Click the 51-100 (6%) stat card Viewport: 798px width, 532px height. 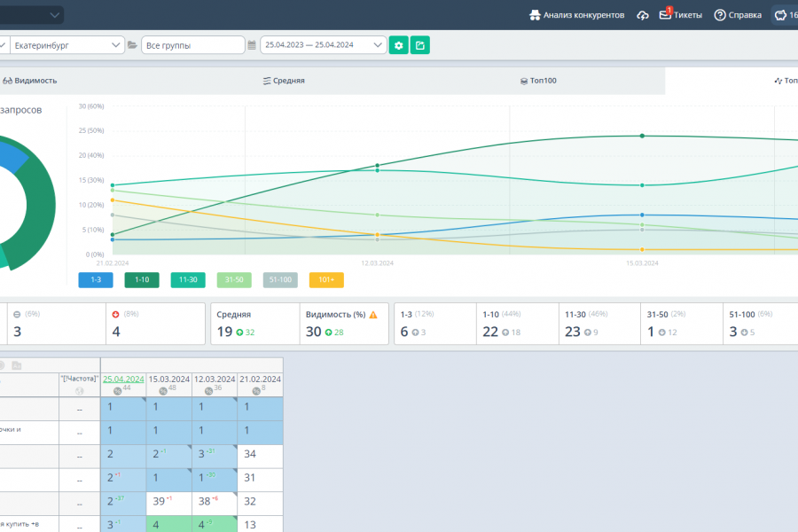pos(761,324)
